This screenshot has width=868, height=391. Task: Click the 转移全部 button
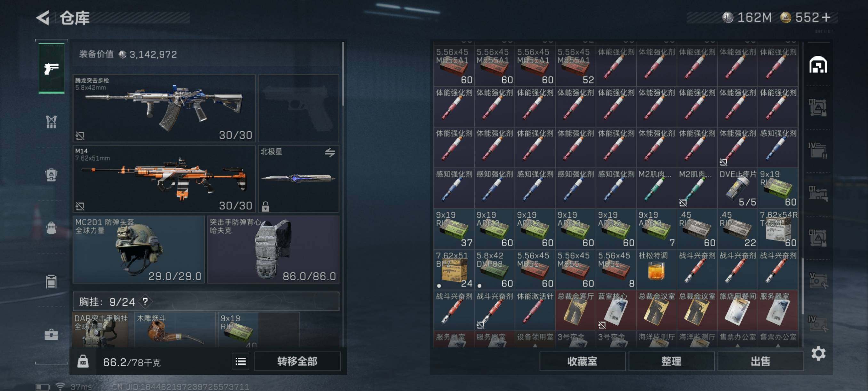297,362
